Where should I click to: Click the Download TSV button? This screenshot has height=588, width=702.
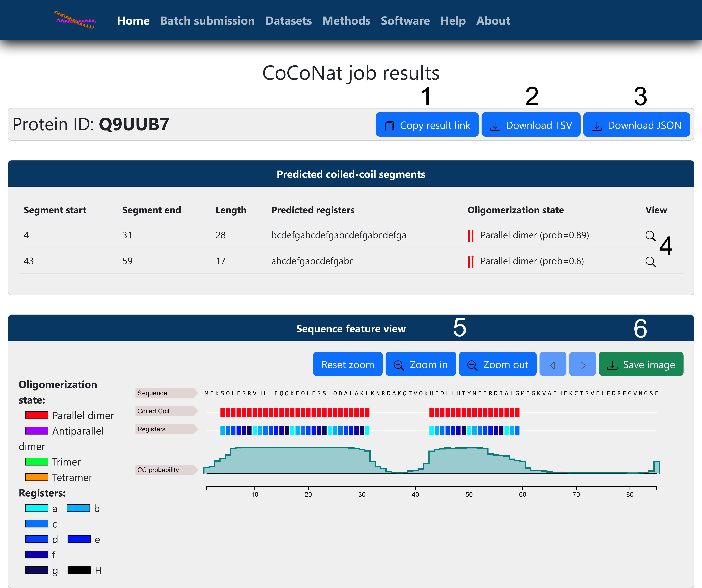coord(531,125)
